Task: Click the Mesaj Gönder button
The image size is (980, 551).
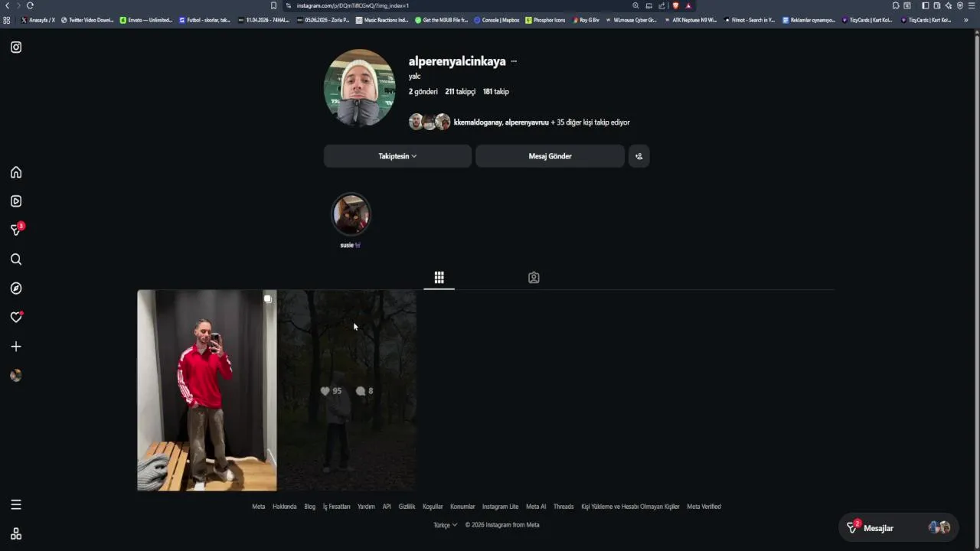Action: click(x=550, y=156)
